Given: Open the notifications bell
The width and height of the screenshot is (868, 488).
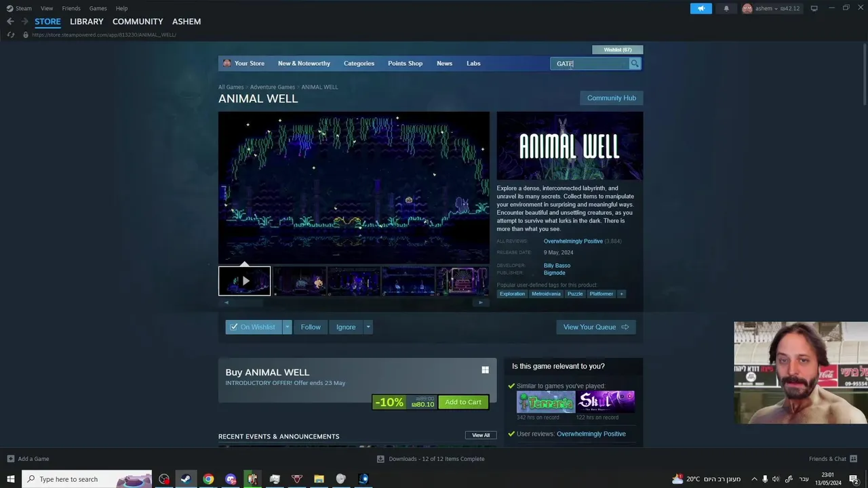Looking at the screenshot, I should pyautogui.click(x=726, y=8).
